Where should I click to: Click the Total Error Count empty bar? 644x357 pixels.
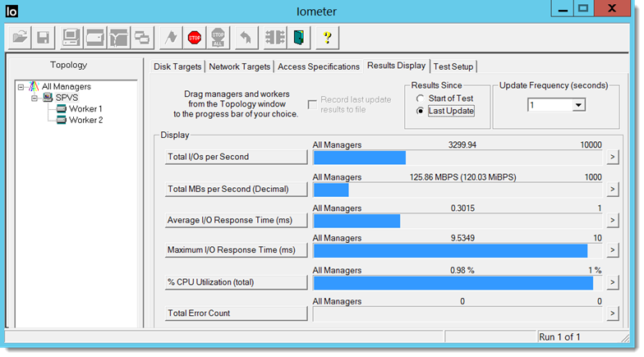(x=458, y=314)
